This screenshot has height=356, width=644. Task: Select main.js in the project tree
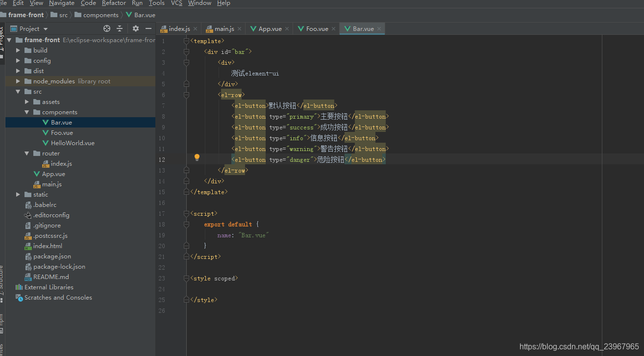click(x=52, y=184)
